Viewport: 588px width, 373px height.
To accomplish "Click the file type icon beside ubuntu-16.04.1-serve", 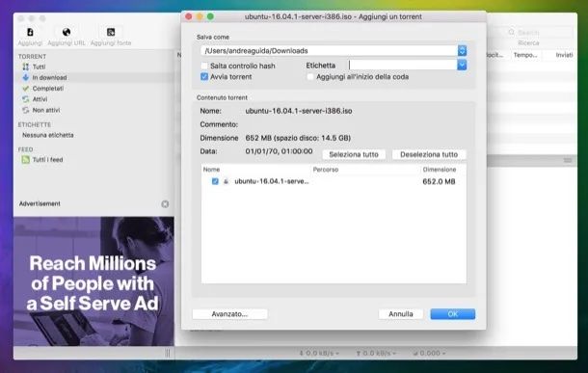I will point(226,181).
